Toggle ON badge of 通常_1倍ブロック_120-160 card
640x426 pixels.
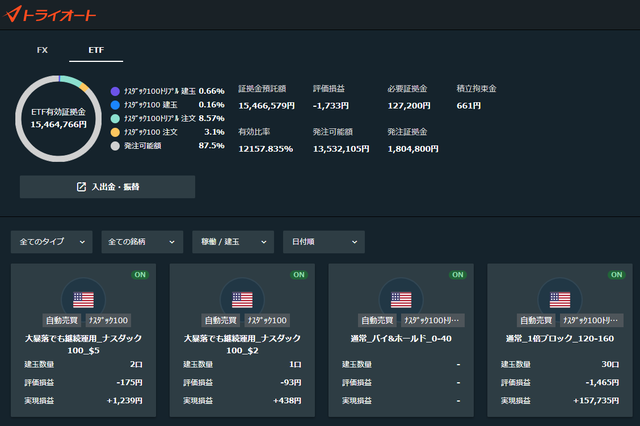pyautogui.click(x=616, y=275)
